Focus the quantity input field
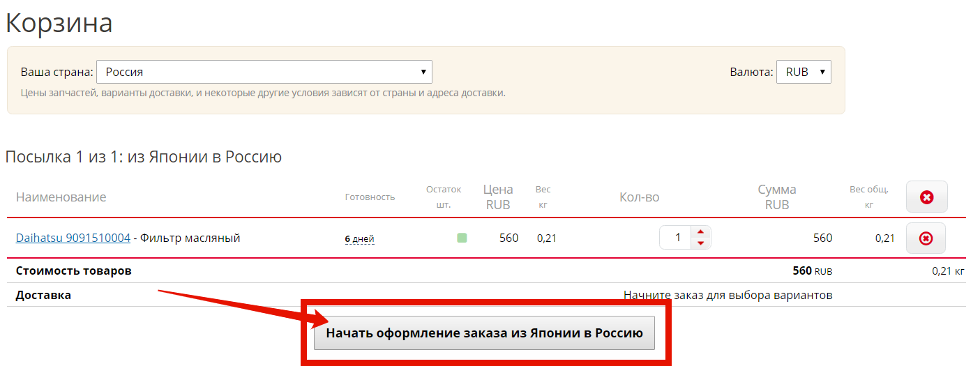The height and width of the screenshot is (366, 980). pos(676,238)
